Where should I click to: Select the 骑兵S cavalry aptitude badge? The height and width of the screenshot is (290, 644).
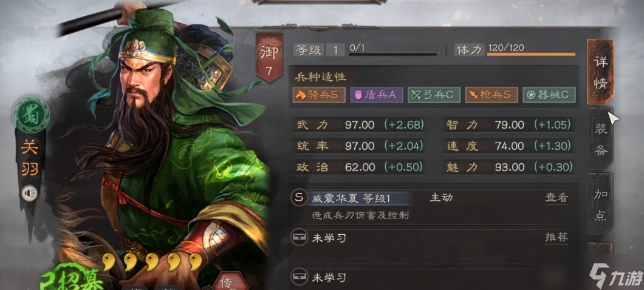pyautogui.click(x=319, y=95)
